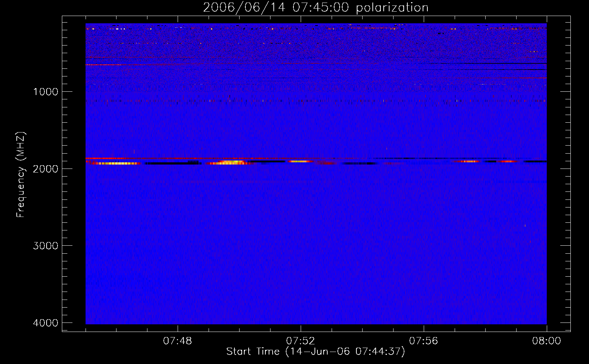Click the 4000 frequency tick label

pyautogui.click(x=46, y=323)
